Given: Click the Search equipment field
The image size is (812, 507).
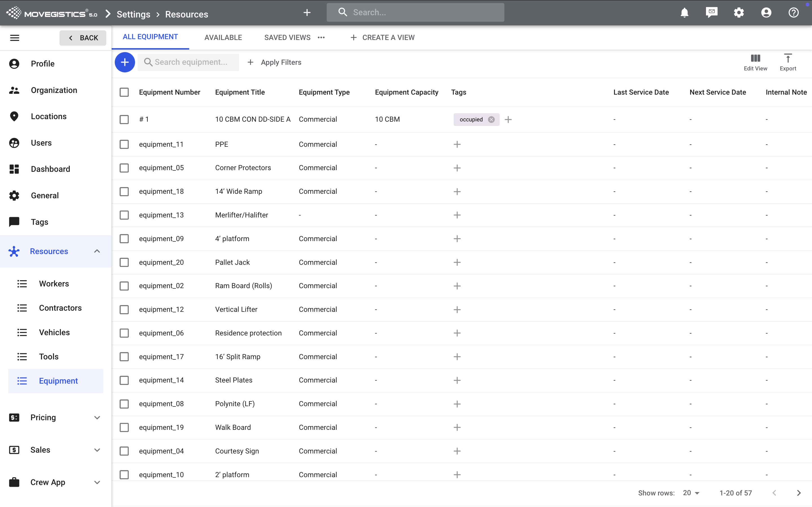Looking at the screenshot, I should pyautogui.click(x=191, y=62).
